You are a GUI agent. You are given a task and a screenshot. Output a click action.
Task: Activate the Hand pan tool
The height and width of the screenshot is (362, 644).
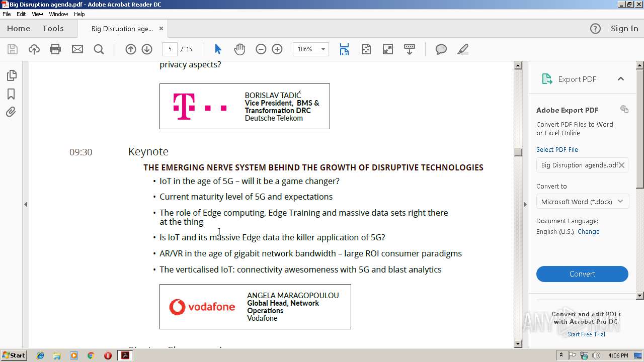click(x=239, y=49)
